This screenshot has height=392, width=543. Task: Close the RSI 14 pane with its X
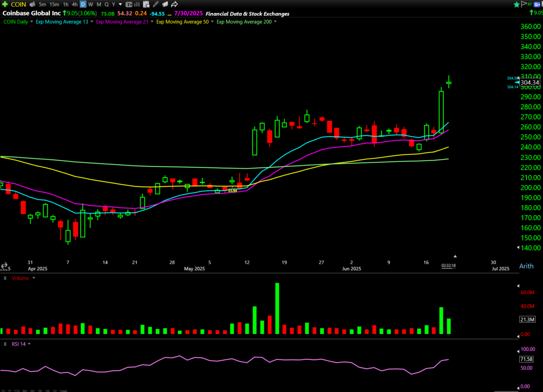(x=5, y=344)
